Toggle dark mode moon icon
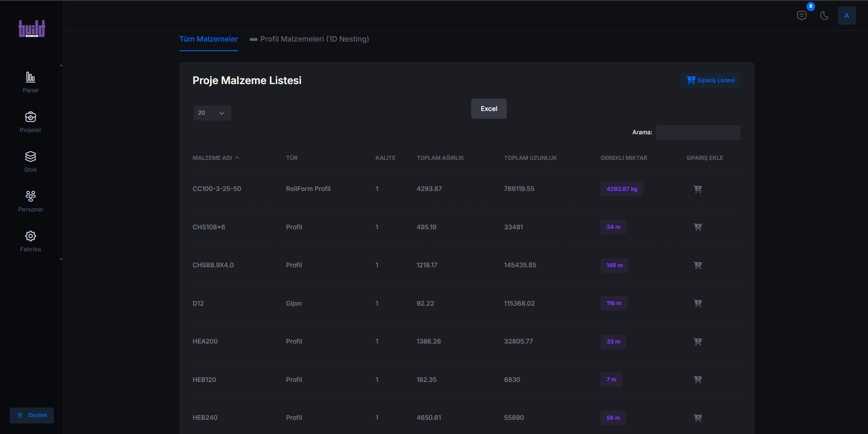The height and width of the screenshot is (434, 868). 824,16
